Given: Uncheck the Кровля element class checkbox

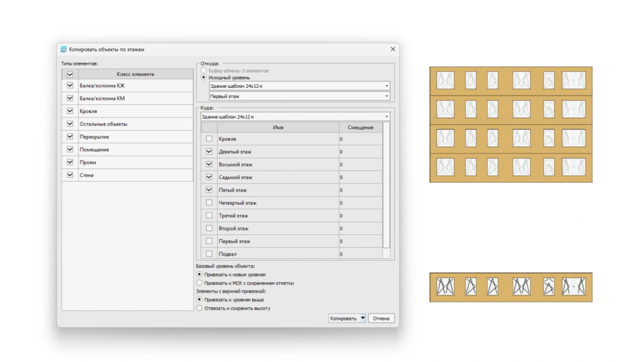Looking at the screenshot, I should point(69,111).
